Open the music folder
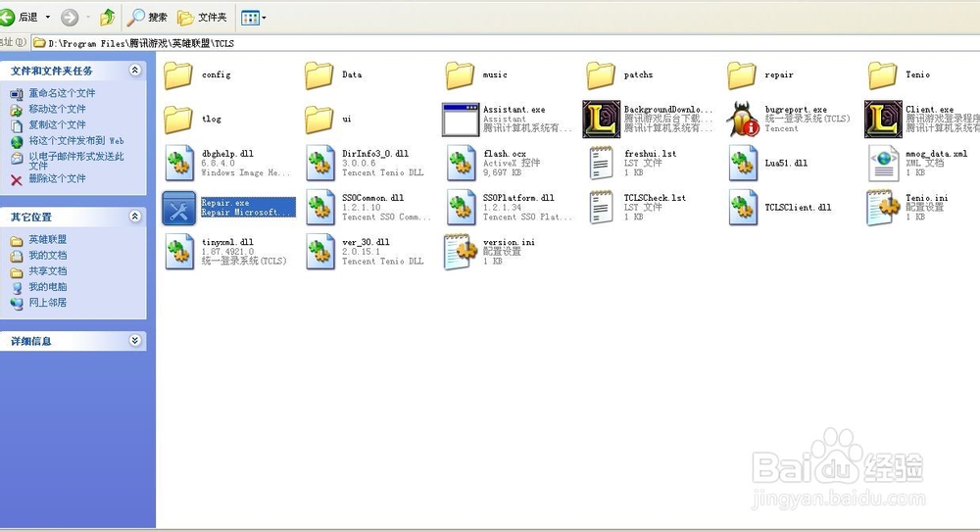The image size is (980, 532). click(x=460, y=75)
